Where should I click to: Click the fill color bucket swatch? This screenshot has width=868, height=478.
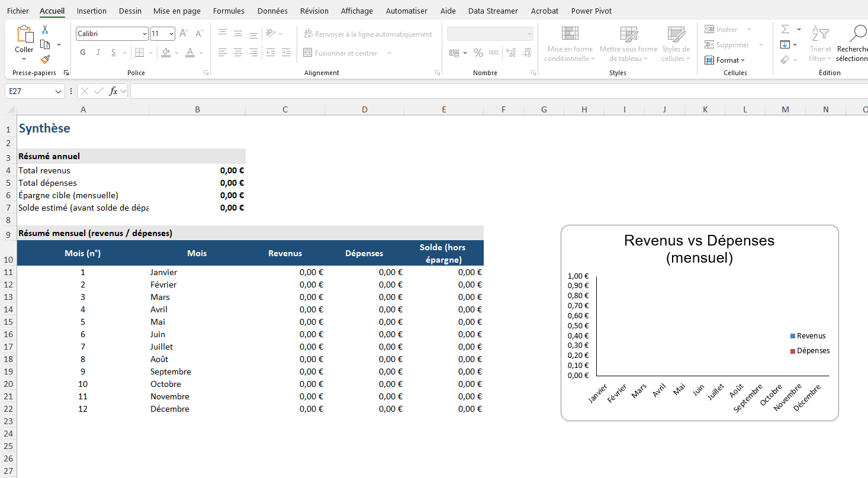pyautogui.click(x=166, y=53)
